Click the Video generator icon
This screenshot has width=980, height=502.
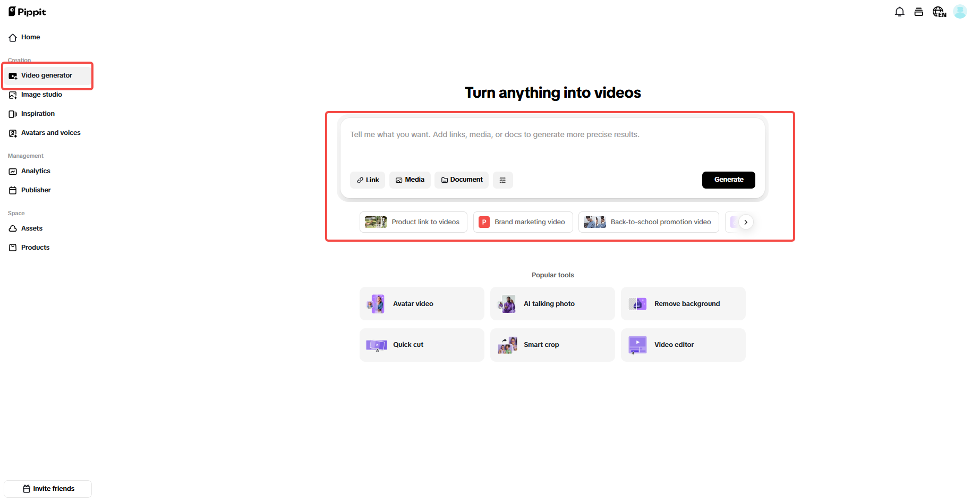click(x=13, y=76)
